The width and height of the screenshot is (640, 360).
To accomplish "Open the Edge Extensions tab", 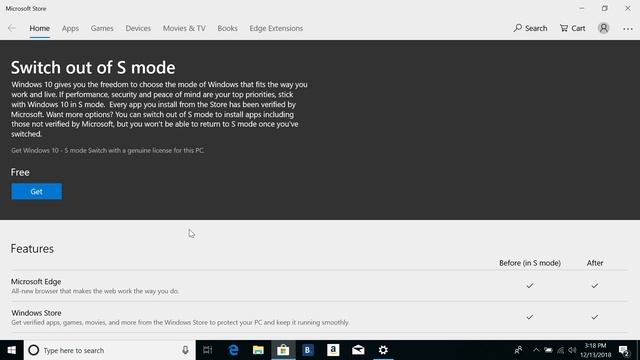I will (x=276, y=28).
